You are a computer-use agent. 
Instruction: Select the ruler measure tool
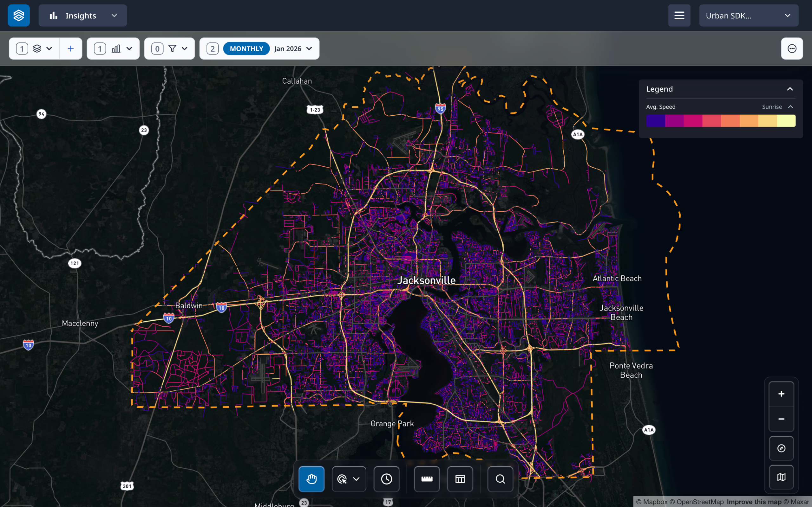pyautogui.click(x=427, y=479)
